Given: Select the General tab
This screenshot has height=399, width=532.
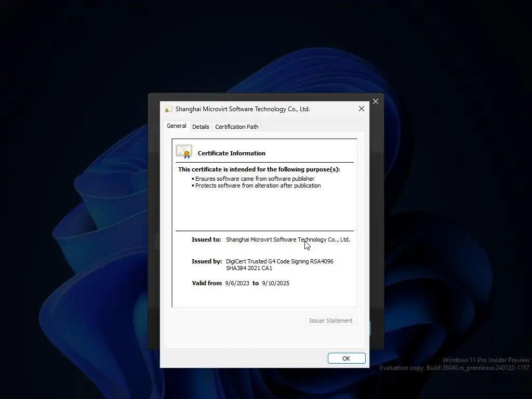Looking at the screenshot, I should (x=177, y=126).
